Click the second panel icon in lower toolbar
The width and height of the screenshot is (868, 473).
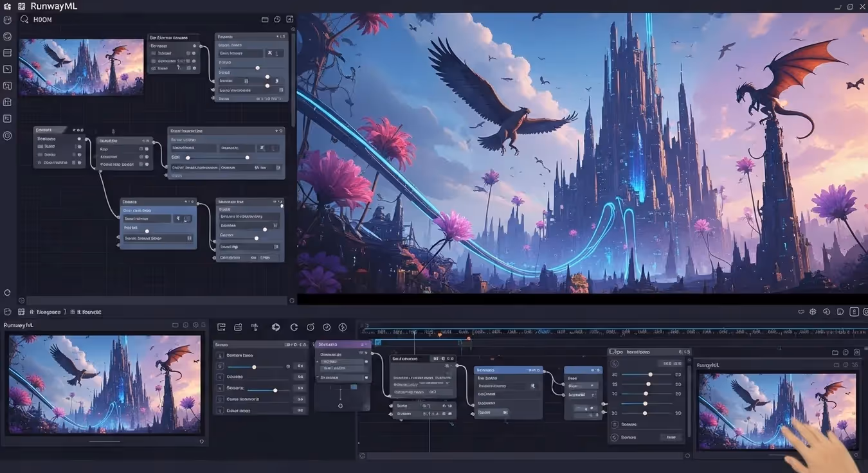[x=238, y=327]
